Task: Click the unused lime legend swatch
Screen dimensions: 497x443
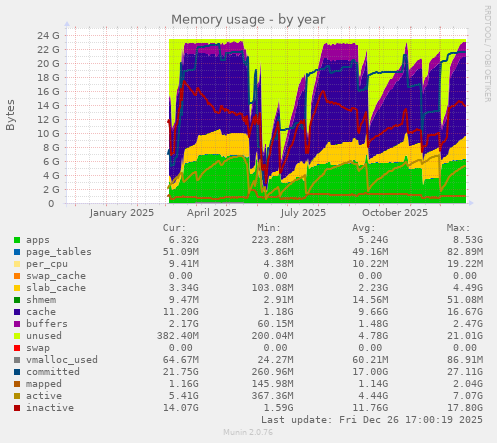Action: pyautogui.click(x=17, y=336)
